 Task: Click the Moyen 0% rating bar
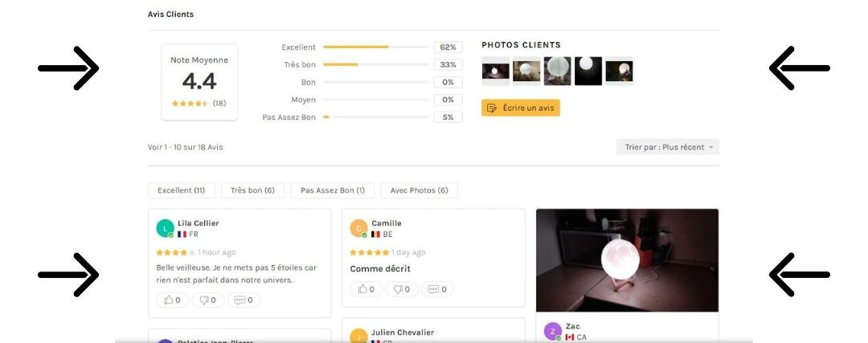pos(376,100)
